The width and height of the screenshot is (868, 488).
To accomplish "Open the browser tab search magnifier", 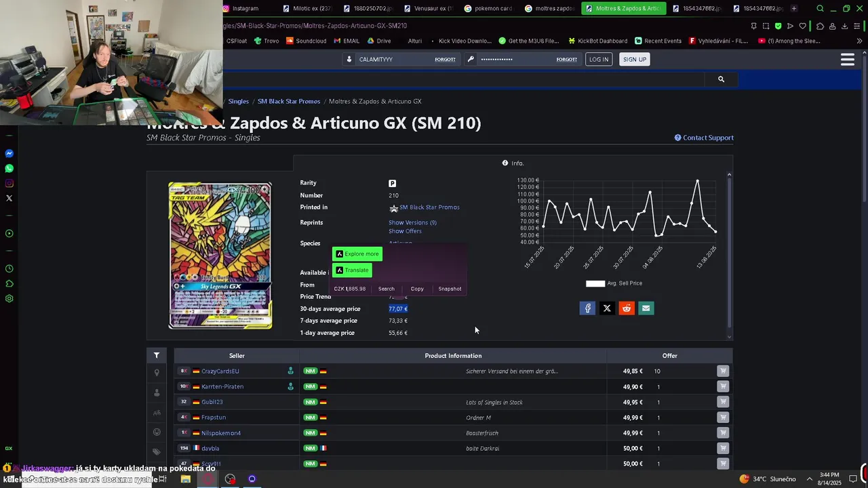I will pos(820,8).
